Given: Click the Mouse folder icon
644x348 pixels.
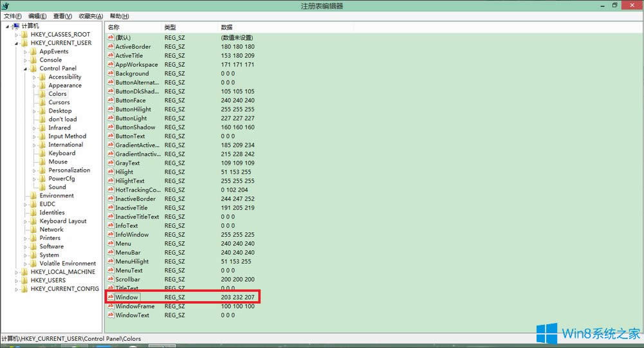Looking at the screenshot, I should tap(42, 162).
